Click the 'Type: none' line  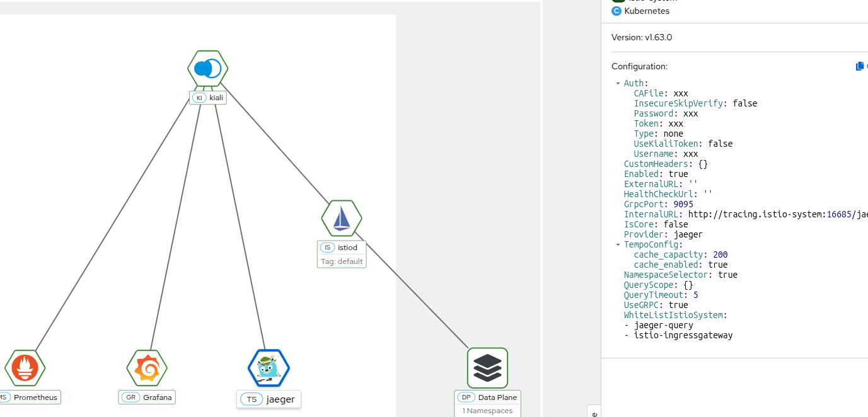coord(659,134)
